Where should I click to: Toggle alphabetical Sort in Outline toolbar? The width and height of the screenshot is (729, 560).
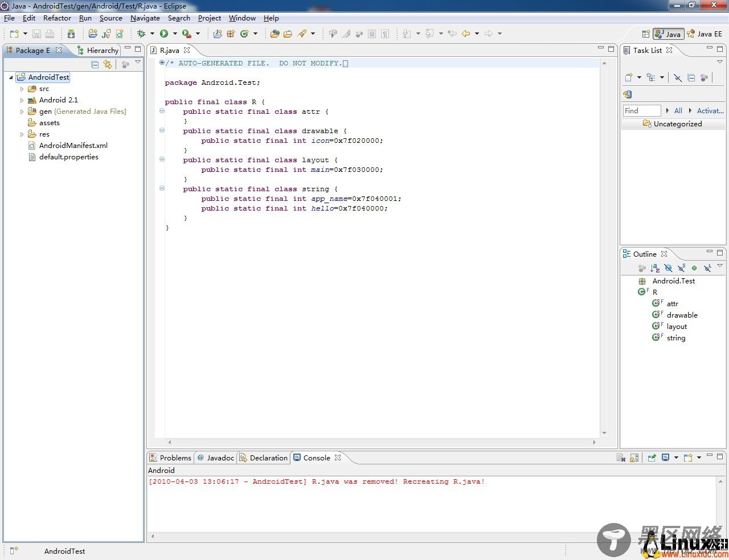point(655,268)
